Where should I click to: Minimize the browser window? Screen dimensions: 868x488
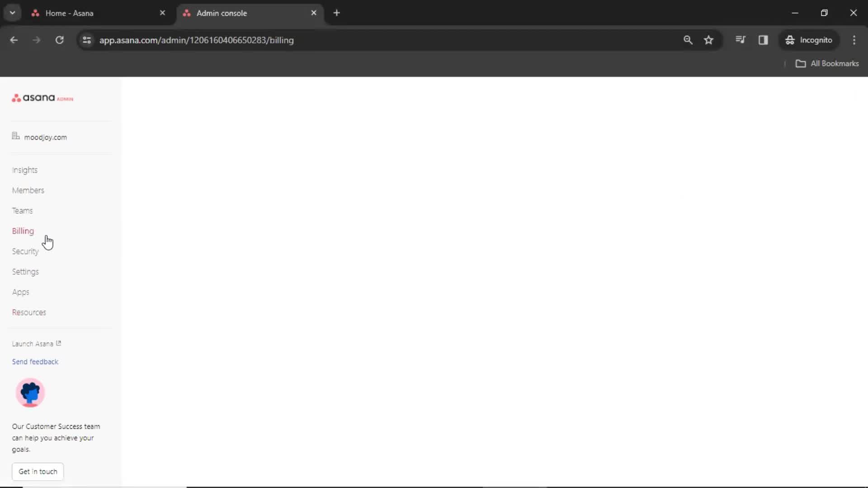[795, 13]
